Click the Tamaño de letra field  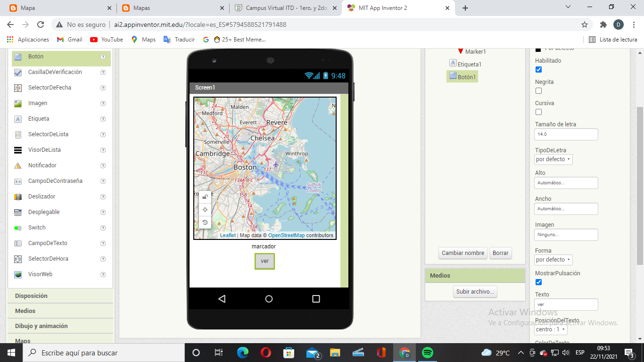pos(566,134)
